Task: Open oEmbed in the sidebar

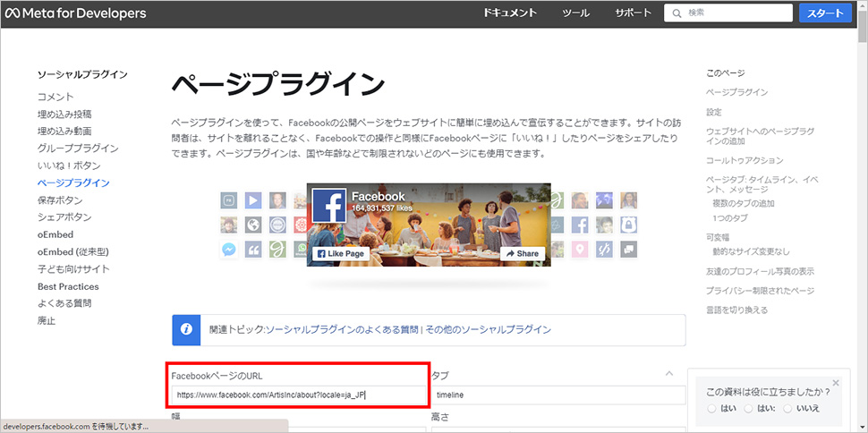Action: tap(55, 234)
